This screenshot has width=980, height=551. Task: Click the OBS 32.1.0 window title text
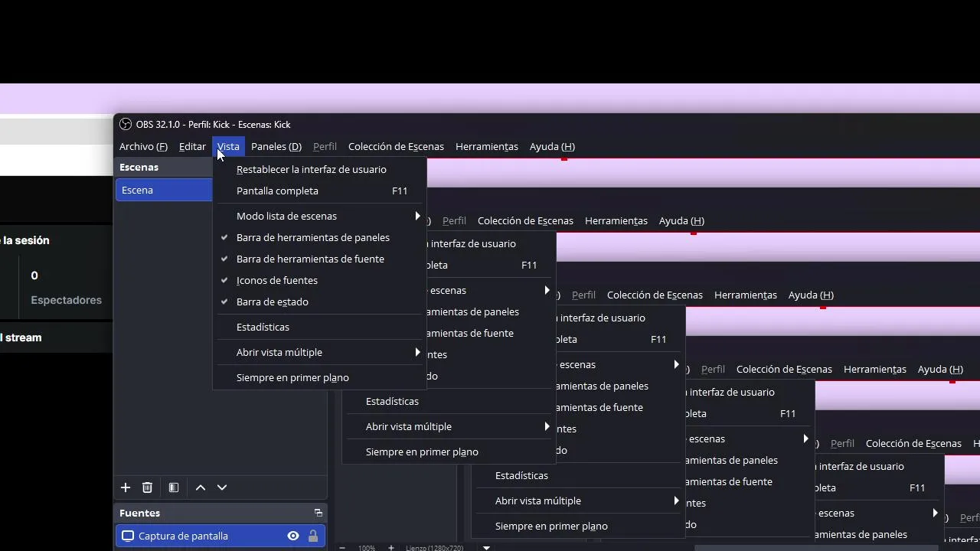tap(214, 125)
